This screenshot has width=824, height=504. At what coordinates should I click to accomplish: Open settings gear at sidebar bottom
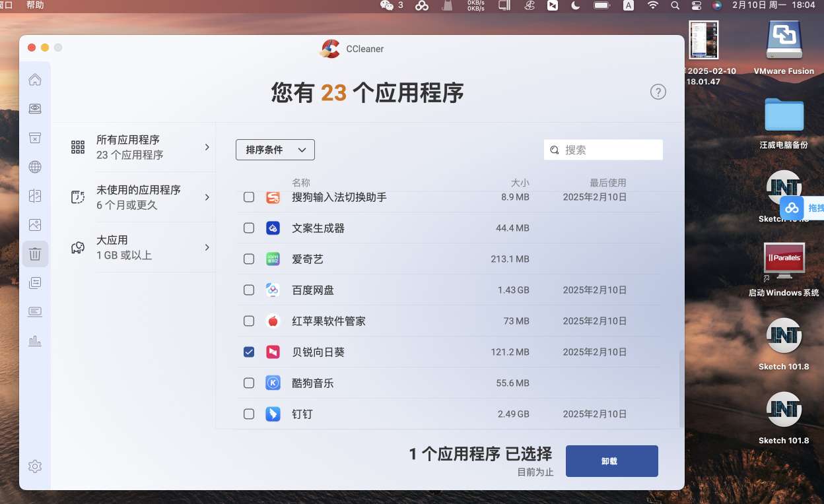tap(35, 466)
